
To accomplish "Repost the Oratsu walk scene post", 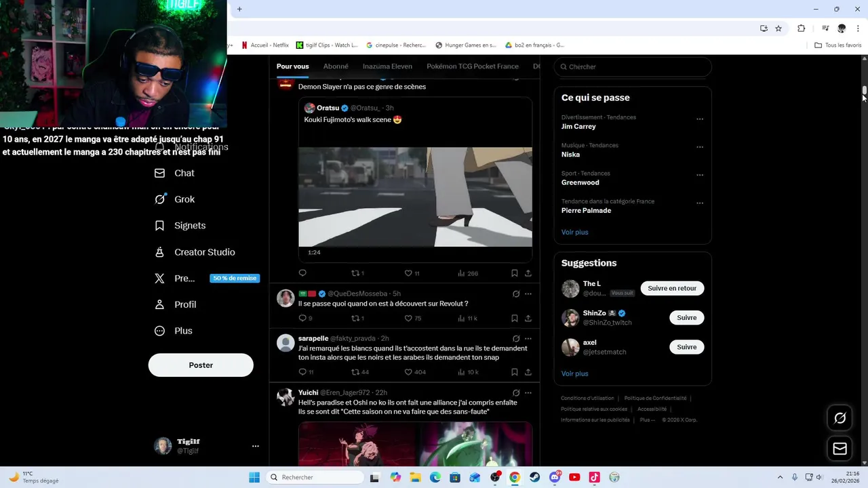I will (x=357, y=273).
